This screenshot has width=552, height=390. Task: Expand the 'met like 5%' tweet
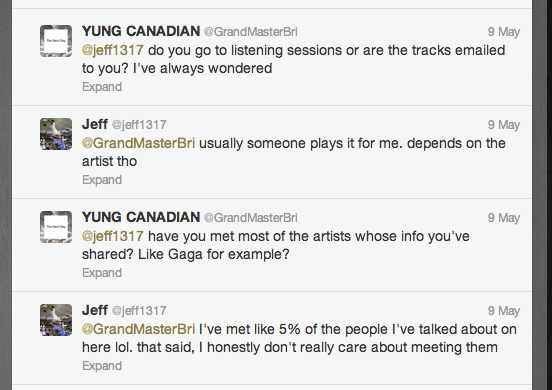pos(102,365)
